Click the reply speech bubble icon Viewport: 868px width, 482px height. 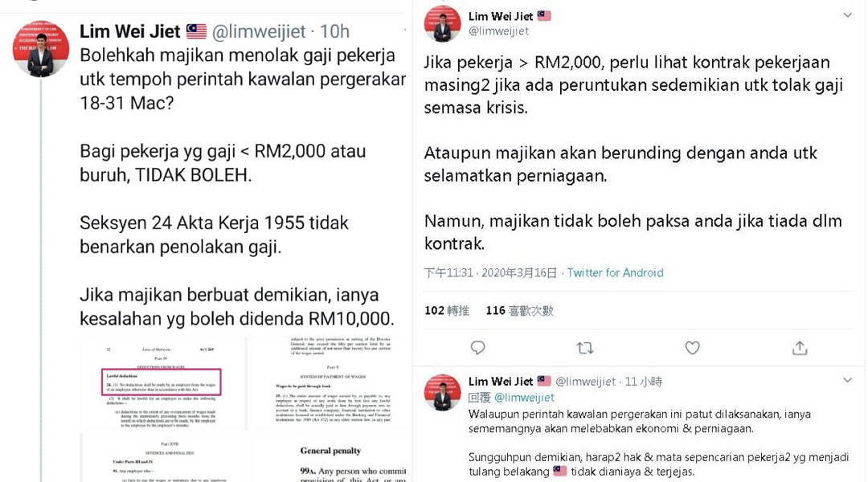[477, 348]
